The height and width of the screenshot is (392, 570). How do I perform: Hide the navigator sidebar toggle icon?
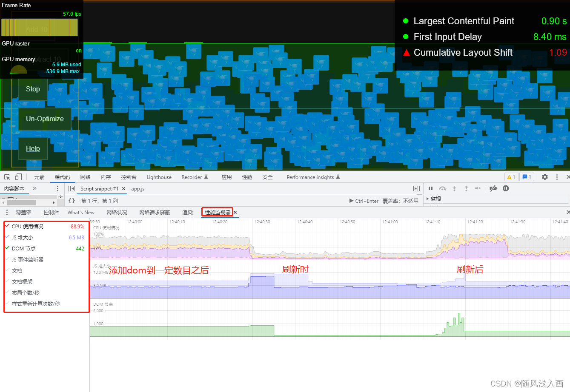pos(72,188)
